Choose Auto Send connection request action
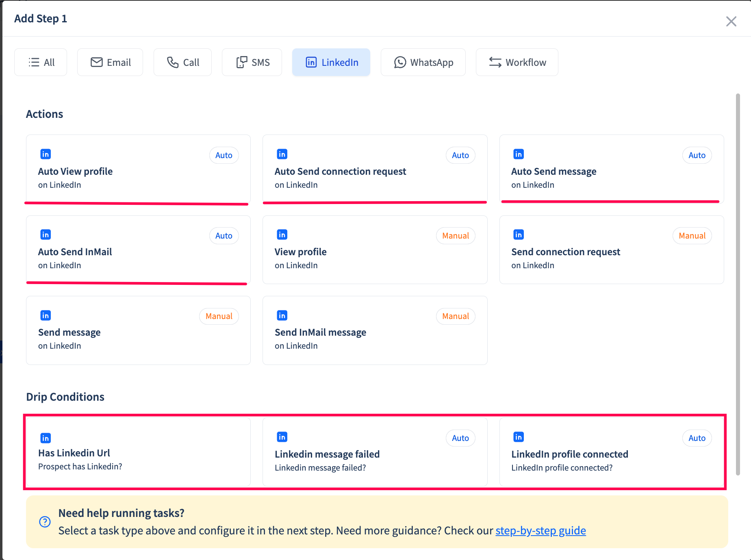The width and height of the screenshot is (751, 560). [375, 169]
